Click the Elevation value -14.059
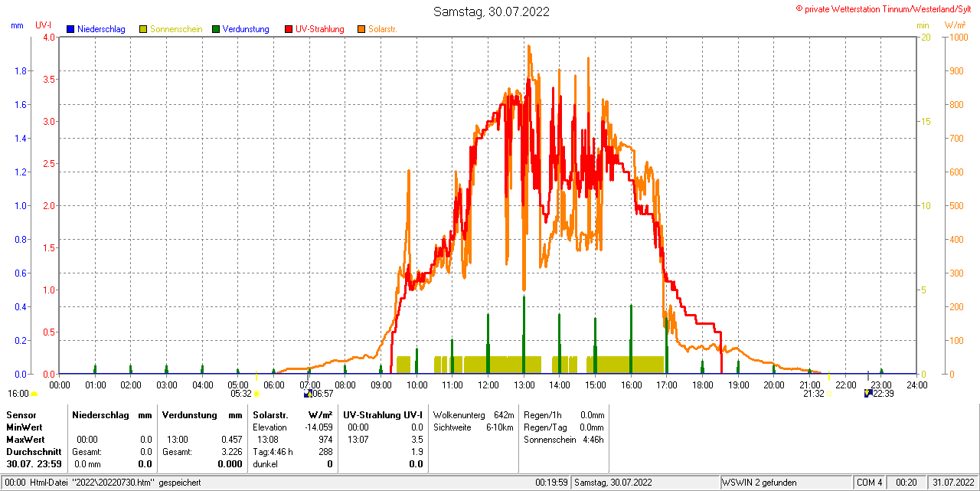The image size is (980, 491). (x=319, y=427)
